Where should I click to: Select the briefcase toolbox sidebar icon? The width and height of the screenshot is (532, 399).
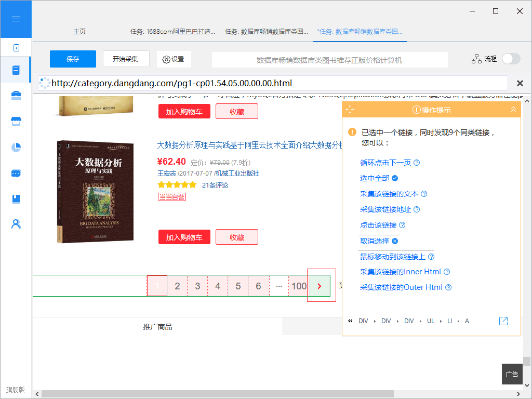[x=16, y=96]
